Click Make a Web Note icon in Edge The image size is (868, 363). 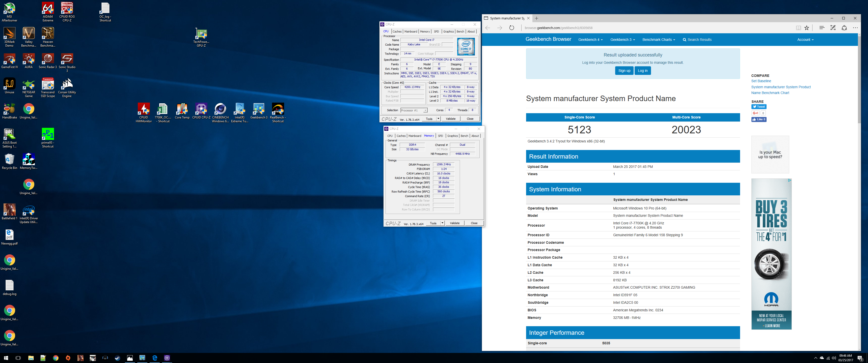tap(833, 28)
